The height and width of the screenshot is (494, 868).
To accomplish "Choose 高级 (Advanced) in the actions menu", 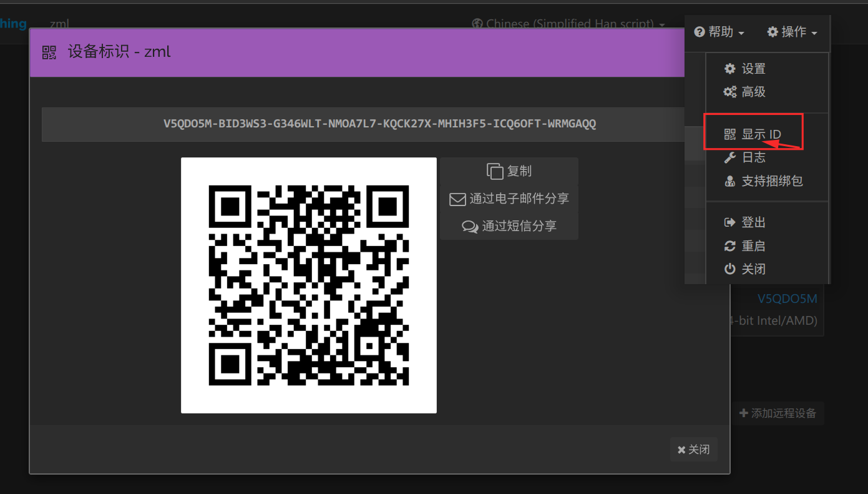I will [x=753, y=92].
